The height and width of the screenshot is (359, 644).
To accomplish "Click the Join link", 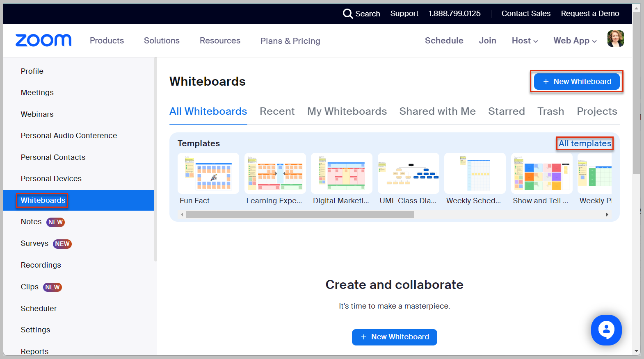I will tap(487, 41).
